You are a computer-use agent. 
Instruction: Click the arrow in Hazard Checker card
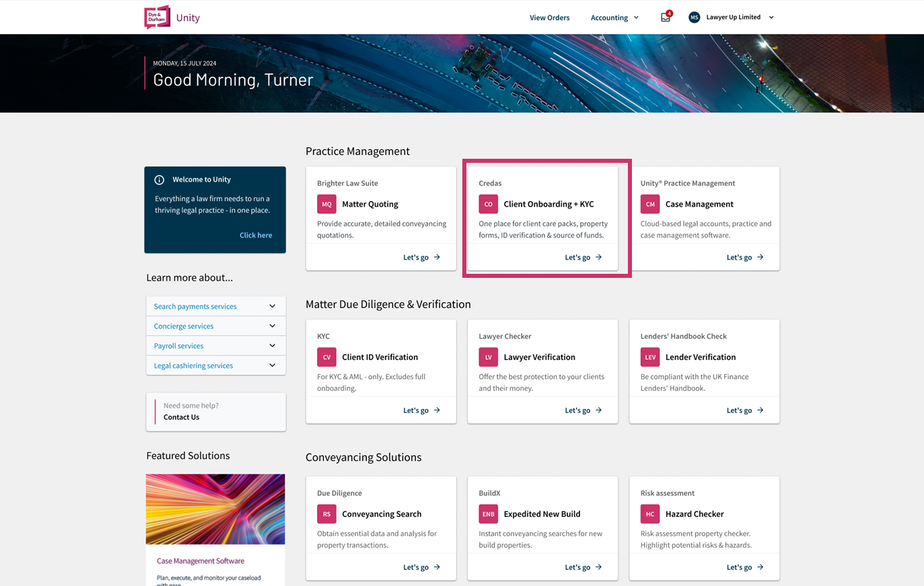click(760, 567)
